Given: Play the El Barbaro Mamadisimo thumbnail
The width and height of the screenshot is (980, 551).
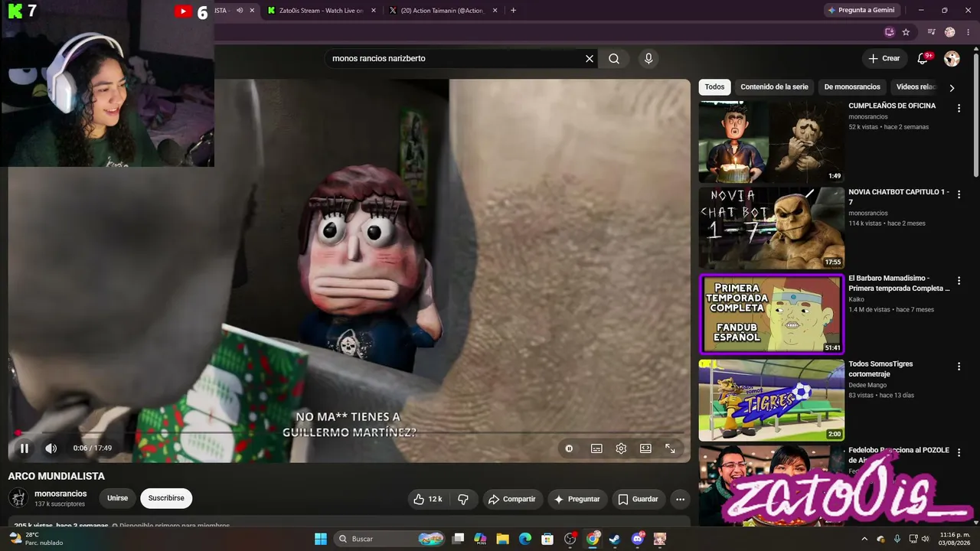Looking at the screenshot, I should [771, 315].
